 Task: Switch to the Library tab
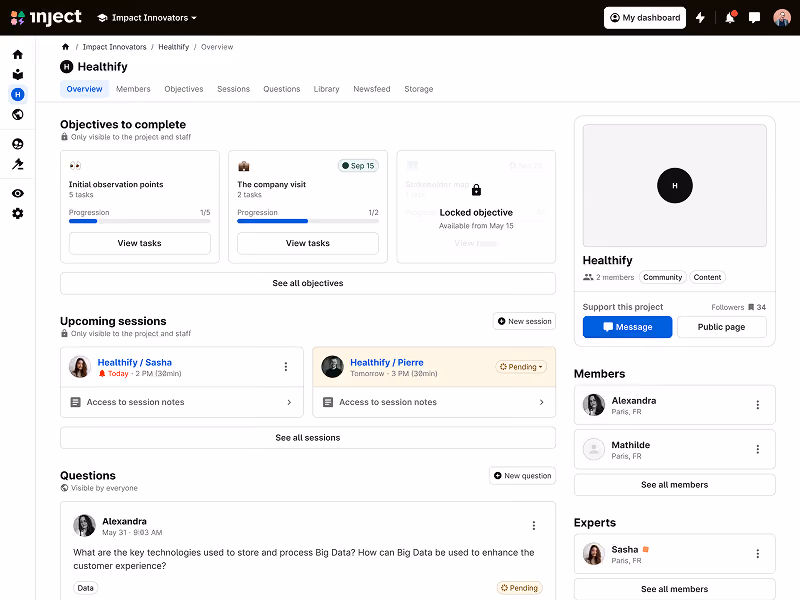click(327, 89)
